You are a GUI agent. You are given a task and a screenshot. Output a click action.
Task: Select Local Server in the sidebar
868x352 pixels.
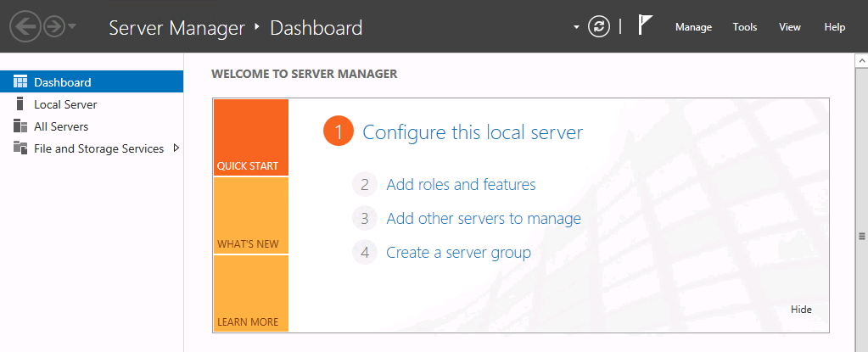click(x=92, y=104)
